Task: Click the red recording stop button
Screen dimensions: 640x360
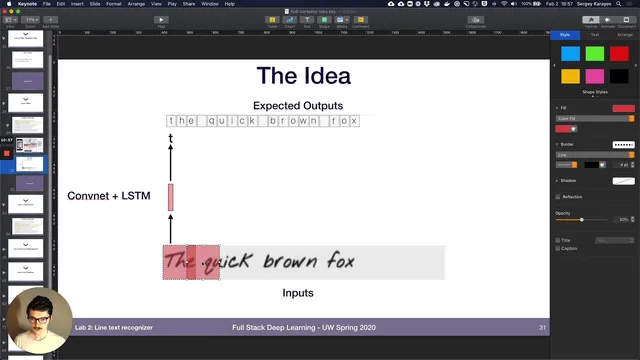Action: pyautogui.click(x=7, y=153)
